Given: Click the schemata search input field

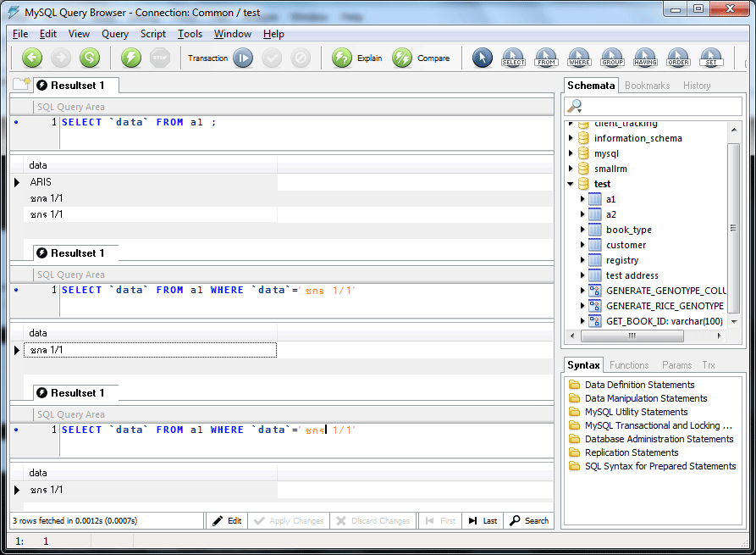Looking at the screenshot, I should click(x=653, y=106).
